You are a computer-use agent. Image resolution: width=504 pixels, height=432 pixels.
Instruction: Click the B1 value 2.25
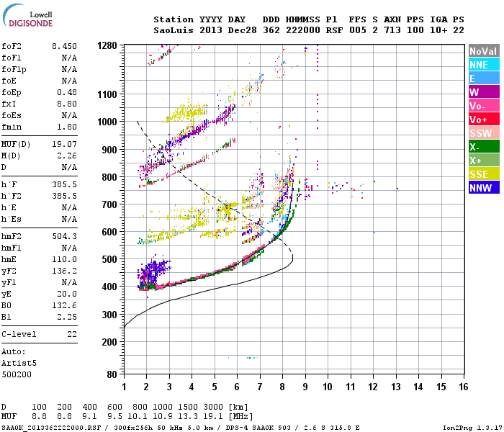coord(67,317)
